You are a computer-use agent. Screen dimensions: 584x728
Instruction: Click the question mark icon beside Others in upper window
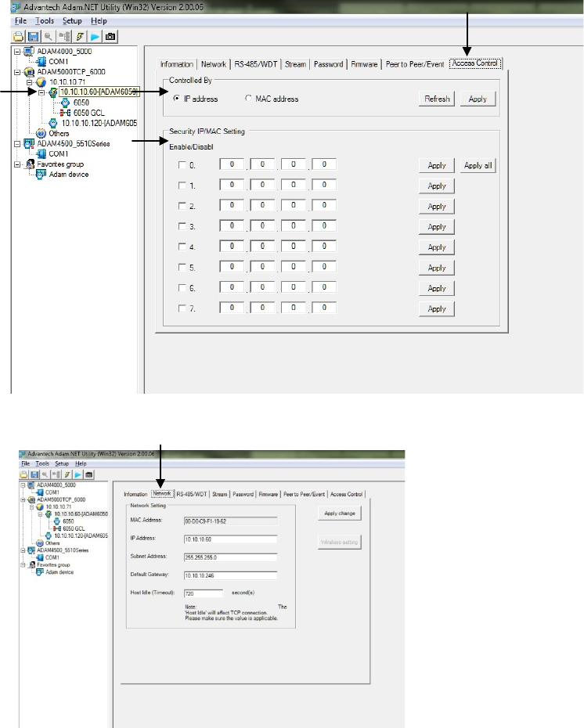41,133
